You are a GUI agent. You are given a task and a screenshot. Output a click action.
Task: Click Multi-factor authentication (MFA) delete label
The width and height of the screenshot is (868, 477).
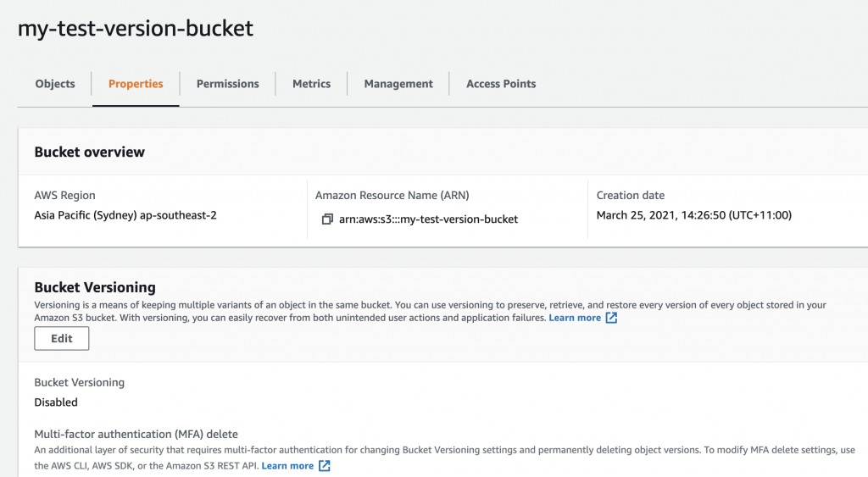pos(136,434)
